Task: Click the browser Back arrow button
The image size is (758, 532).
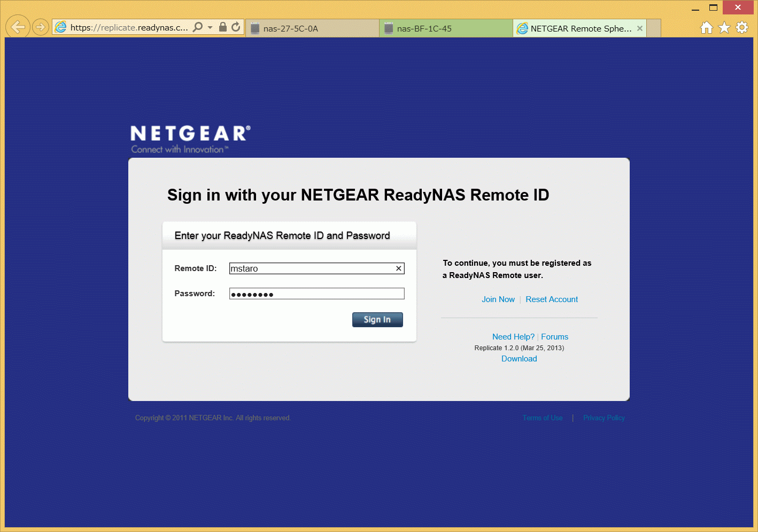Action: point(18,27)
